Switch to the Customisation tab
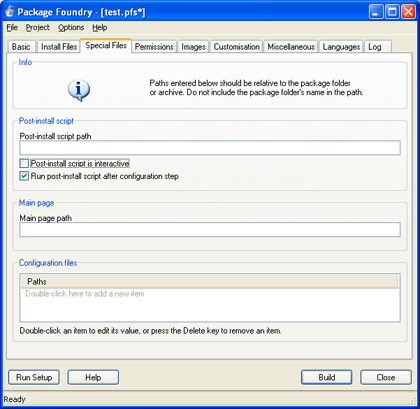The height and width of the screenshot is (409, 420). pos(237,47)
